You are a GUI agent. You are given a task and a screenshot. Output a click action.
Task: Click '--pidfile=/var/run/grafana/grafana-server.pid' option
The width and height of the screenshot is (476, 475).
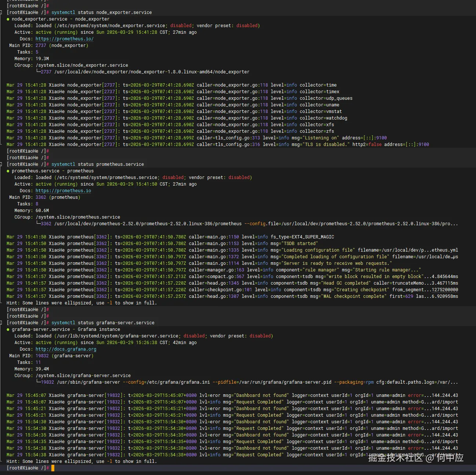(x=272, y=382)
